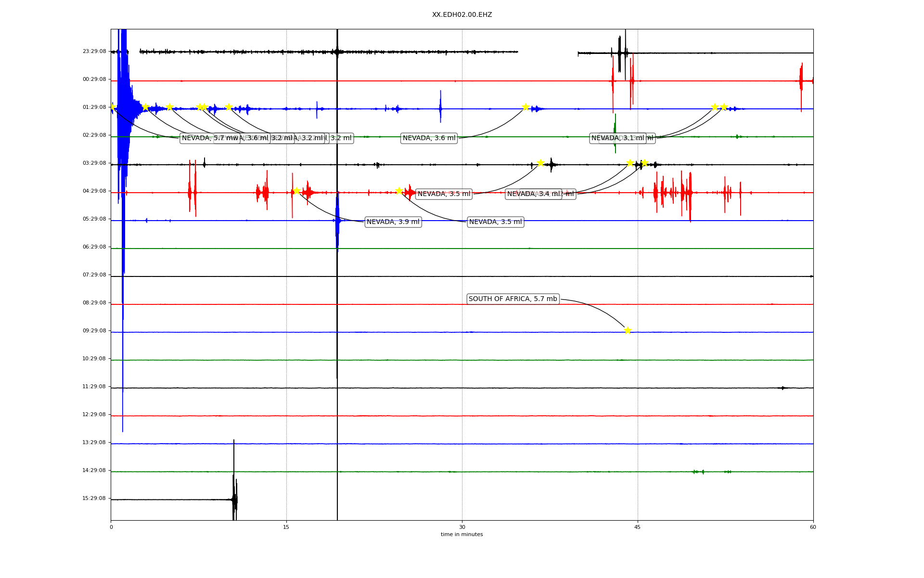Click the 'time in minutes' x-axis label
The width and height of the screenshot is (924, 578).
pyautogui.click(x=462, y=535)
